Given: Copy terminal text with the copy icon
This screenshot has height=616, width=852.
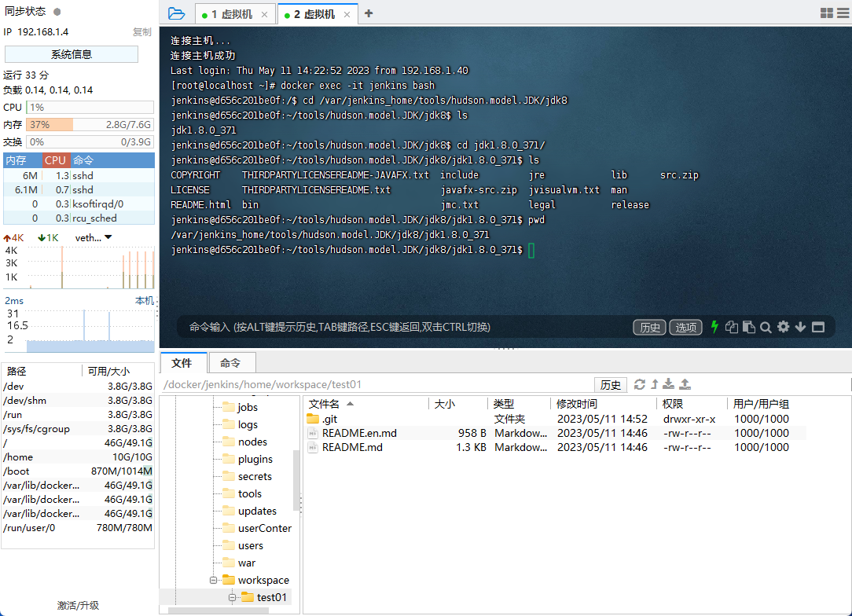Looking at the screenshot, I should pyautogui.click(x=732, y=327).
